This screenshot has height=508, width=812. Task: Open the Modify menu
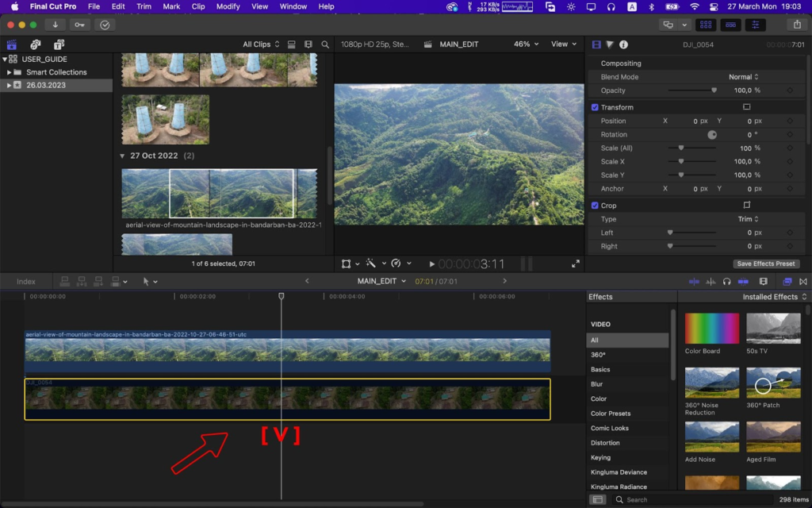click(228, 6)
